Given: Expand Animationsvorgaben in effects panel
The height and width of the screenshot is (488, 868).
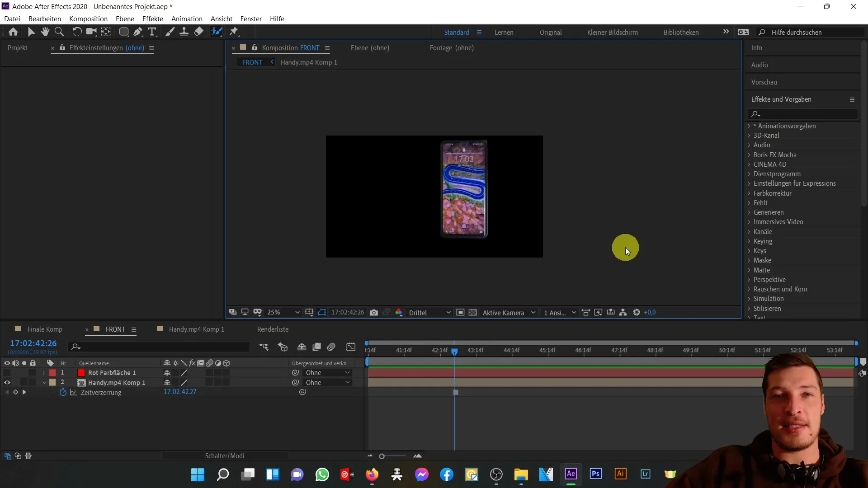Looking at the screenshot, I should coord(750,126).
